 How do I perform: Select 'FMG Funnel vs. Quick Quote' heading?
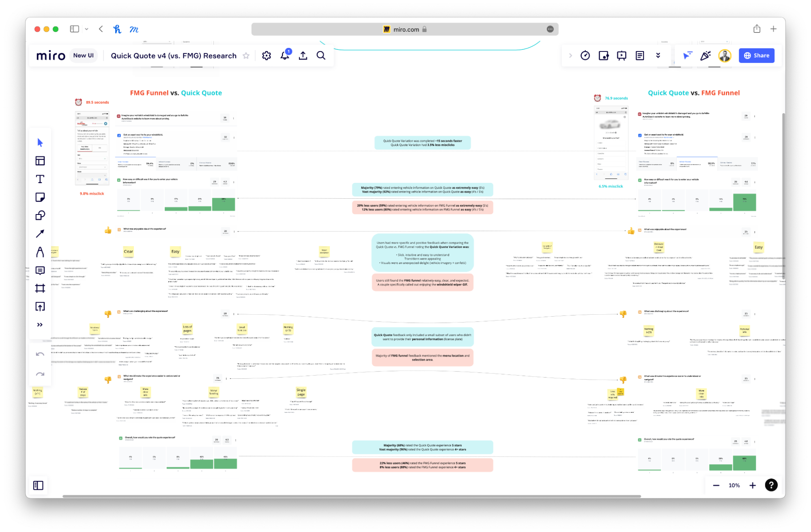(x=176, y=93)
